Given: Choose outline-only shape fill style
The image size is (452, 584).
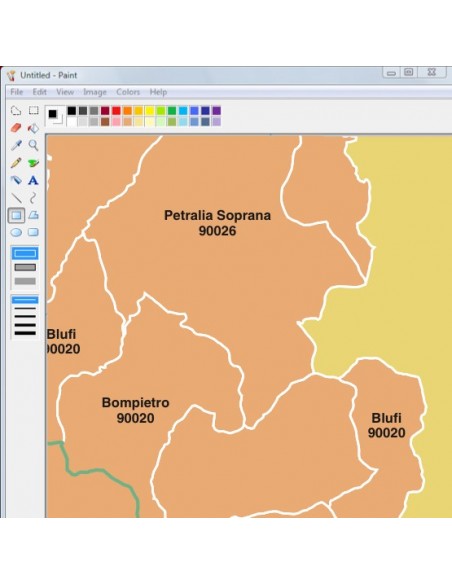Looking at the screenshot, I should coord(25,254).
